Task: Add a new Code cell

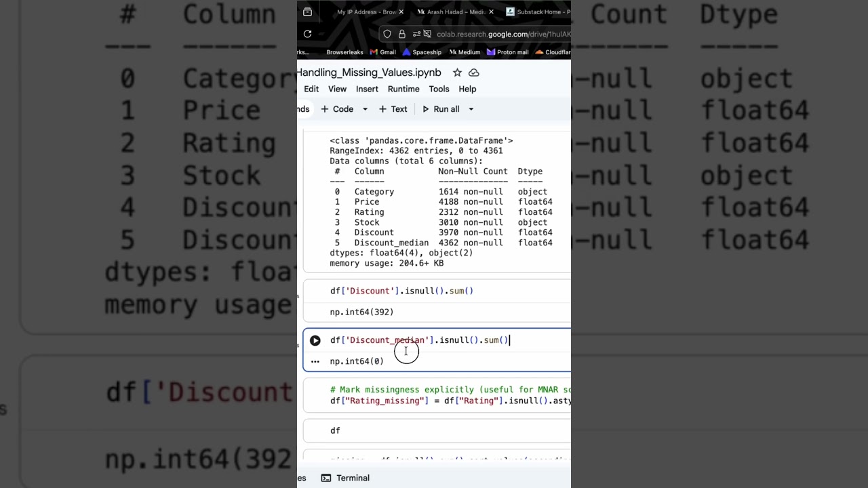Action: (x=337, y=109)
